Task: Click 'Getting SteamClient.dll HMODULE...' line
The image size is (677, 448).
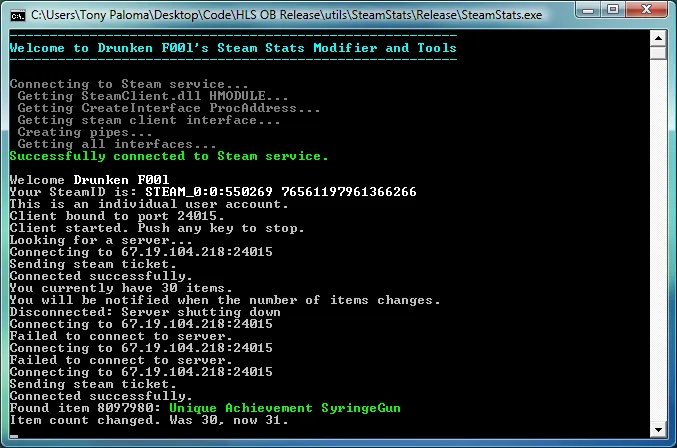Action: pos(152,96)
